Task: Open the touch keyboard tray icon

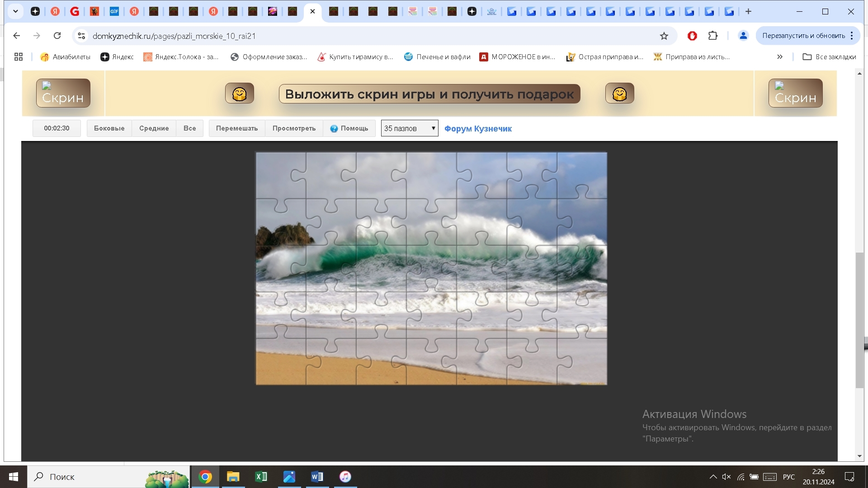Action: 770,477
